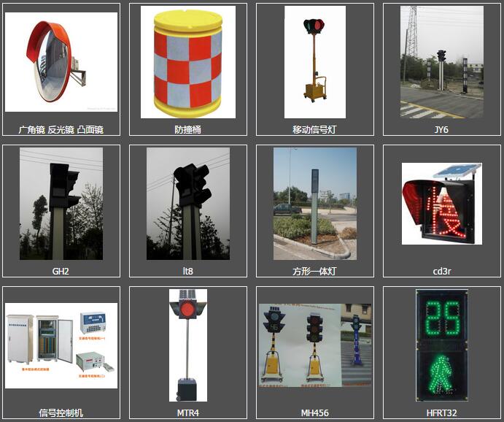Click the 广角镜 反光镜 凸面镜 caption
Image resolution: width=504 pixels, height=422 pixels.
coord(61,130)
